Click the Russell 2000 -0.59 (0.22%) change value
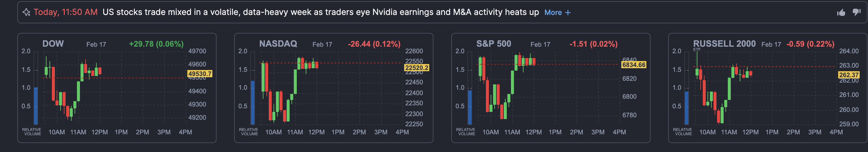 810,44
